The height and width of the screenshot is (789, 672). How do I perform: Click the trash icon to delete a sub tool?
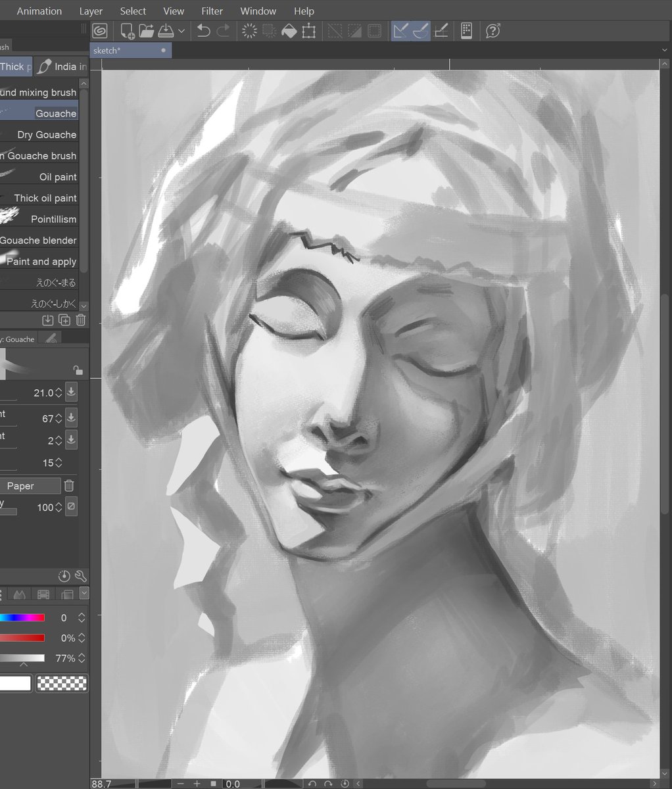(x=80, y=320)
